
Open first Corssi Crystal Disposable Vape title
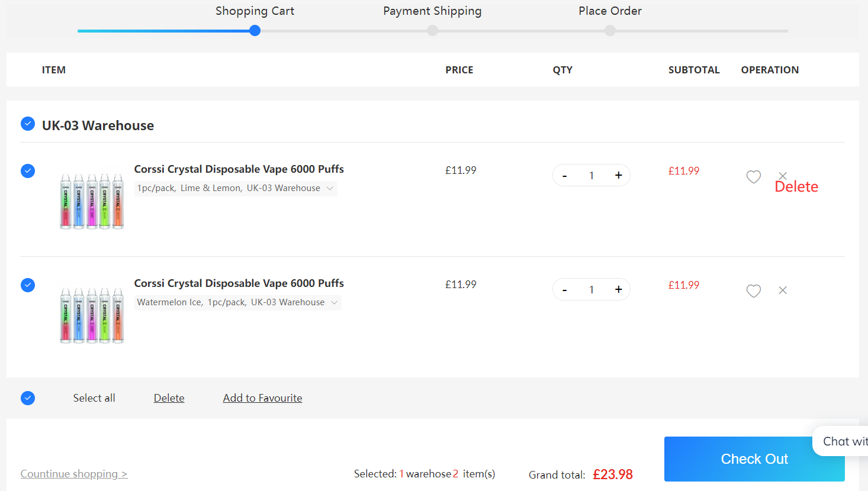click(239, 169)
